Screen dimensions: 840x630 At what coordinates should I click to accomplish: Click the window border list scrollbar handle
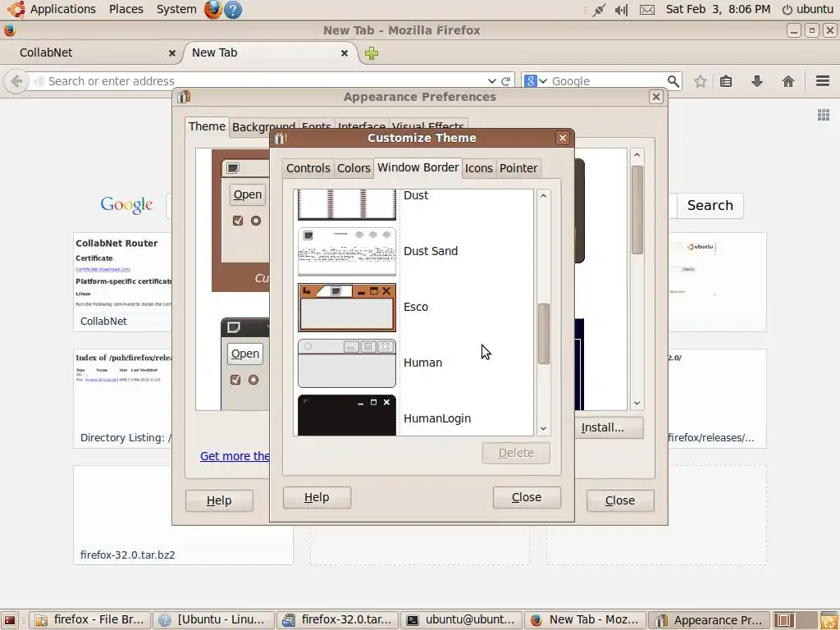543,334
